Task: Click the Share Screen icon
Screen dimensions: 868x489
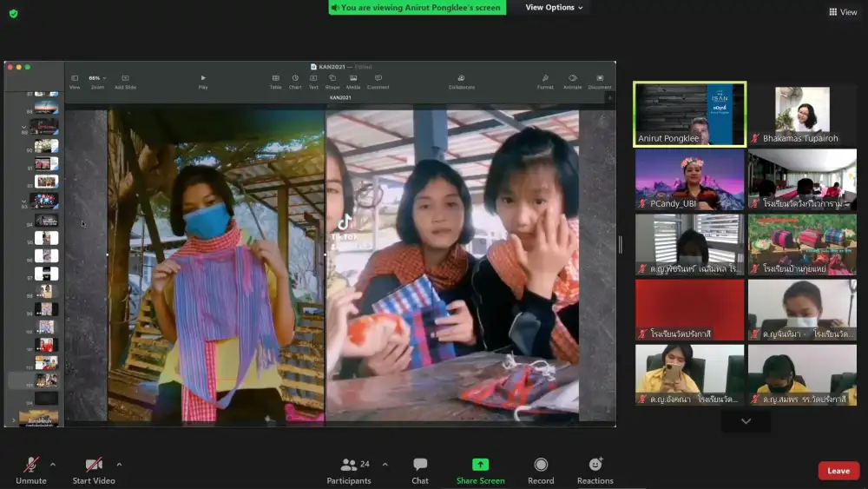Action: [480, 466]
